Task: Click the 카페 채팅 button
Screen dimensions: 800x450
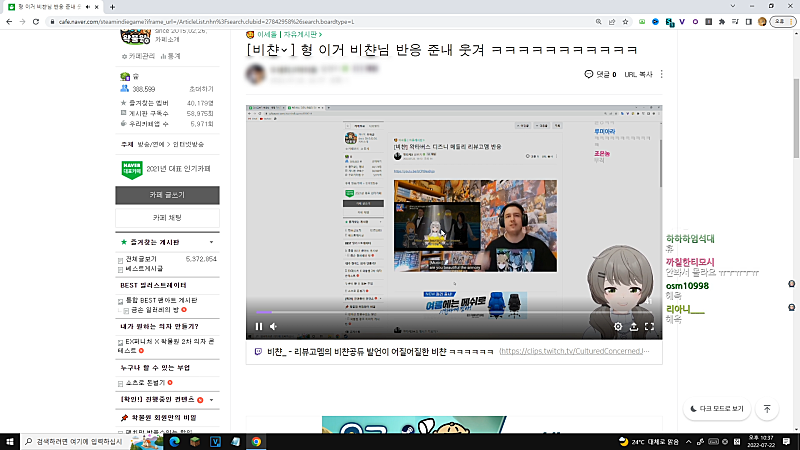Action: tap(167, 217)
